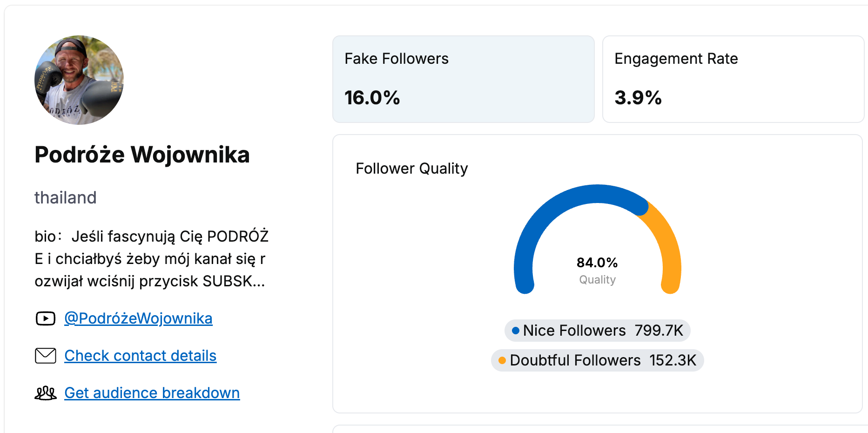Click the profile avatar photo
The width and height of the screenshot is (868, 433).
click(79, 80)
